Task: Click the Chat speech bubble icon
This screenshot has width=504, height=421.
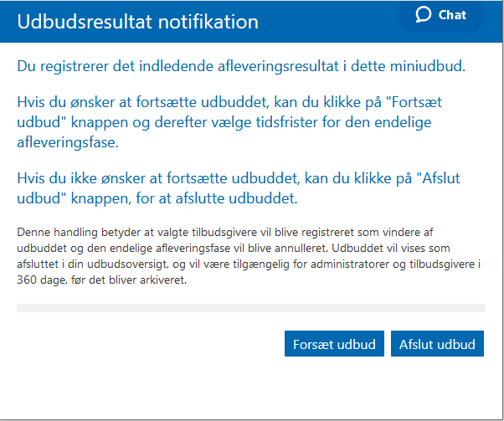Action: (423, 15)
